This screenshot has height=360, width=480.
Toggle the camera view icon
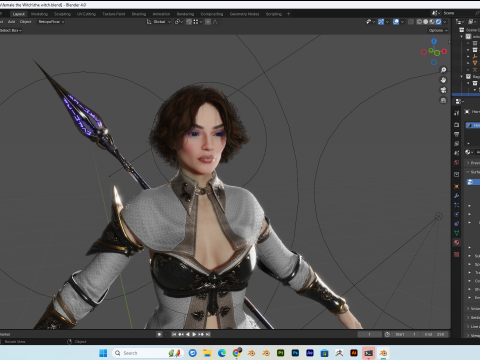coord(443,90)
